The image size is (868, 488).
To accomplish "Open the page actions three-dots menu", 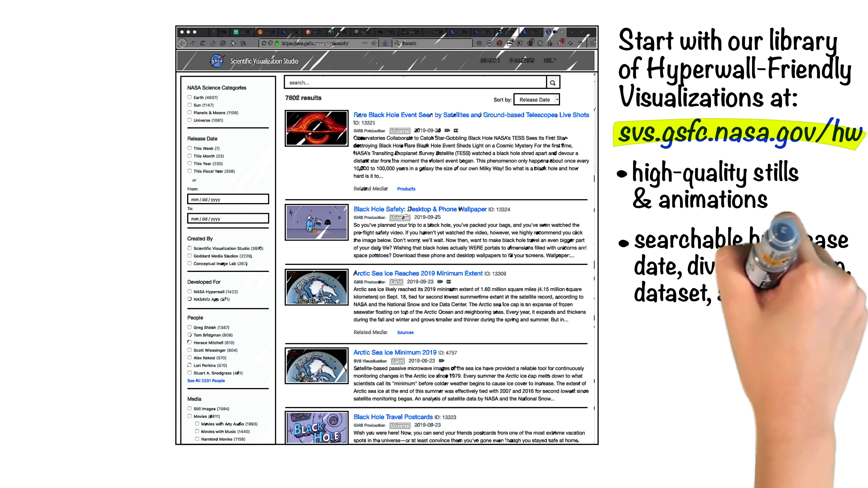I will coord(365,43).
